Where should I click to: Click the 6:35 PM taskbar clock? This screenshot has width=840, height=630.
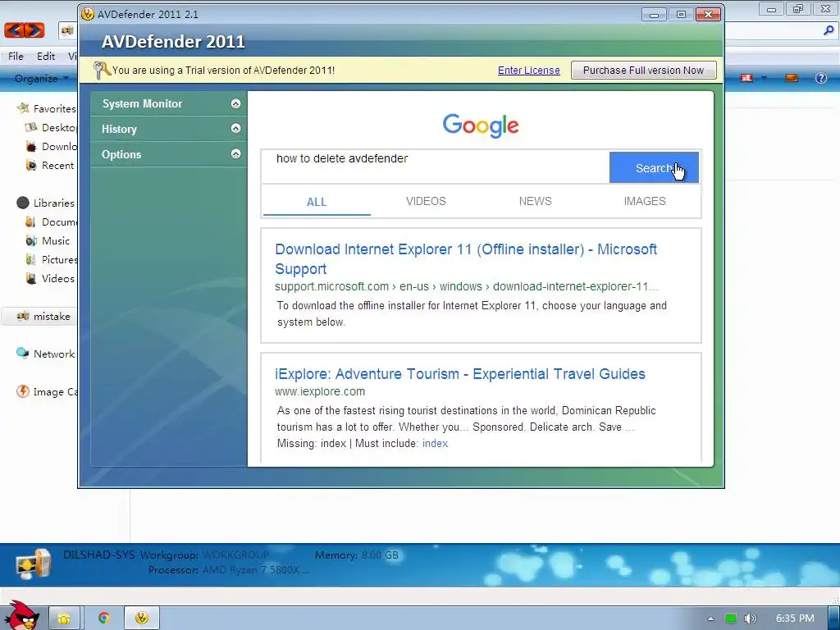tap(795, 619)
